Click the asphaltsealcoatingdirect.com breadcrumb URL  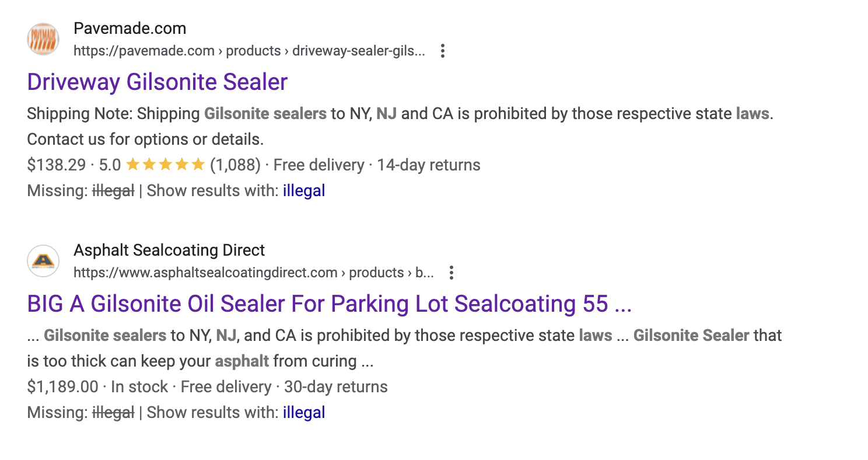pyautogui.click(x=254, y=273)
